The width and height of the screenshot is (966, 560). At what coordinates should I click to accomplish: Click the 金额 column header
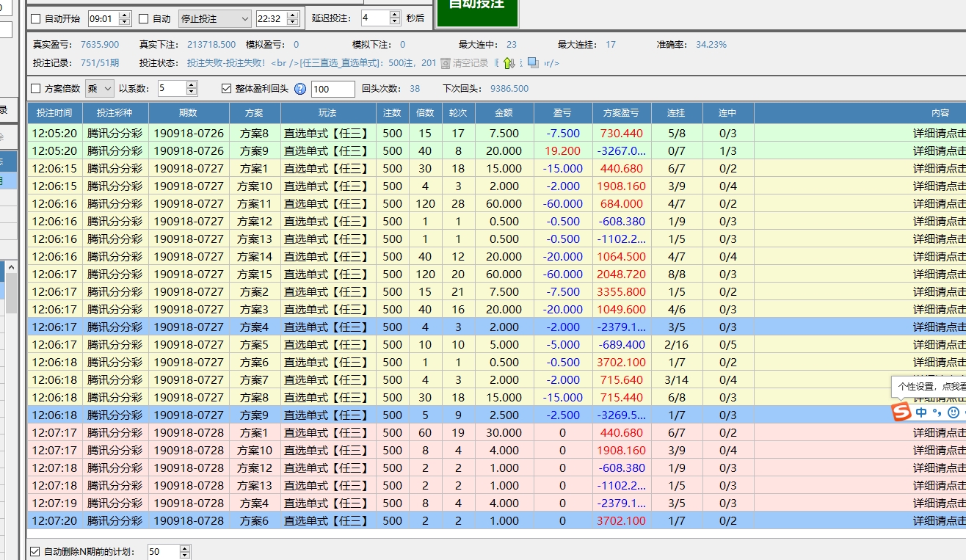(x=504, y=113)
